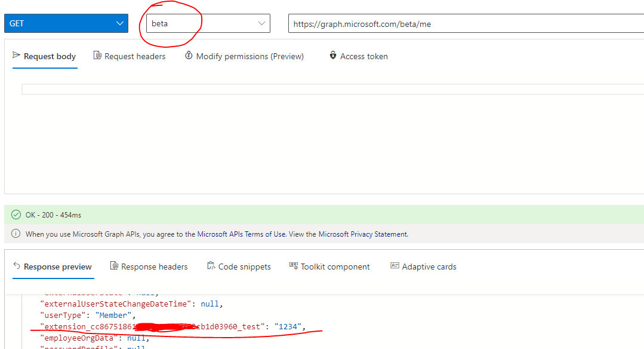Select the Request body tab icon
The image size is (644, 349).
(x=16, y=56)
